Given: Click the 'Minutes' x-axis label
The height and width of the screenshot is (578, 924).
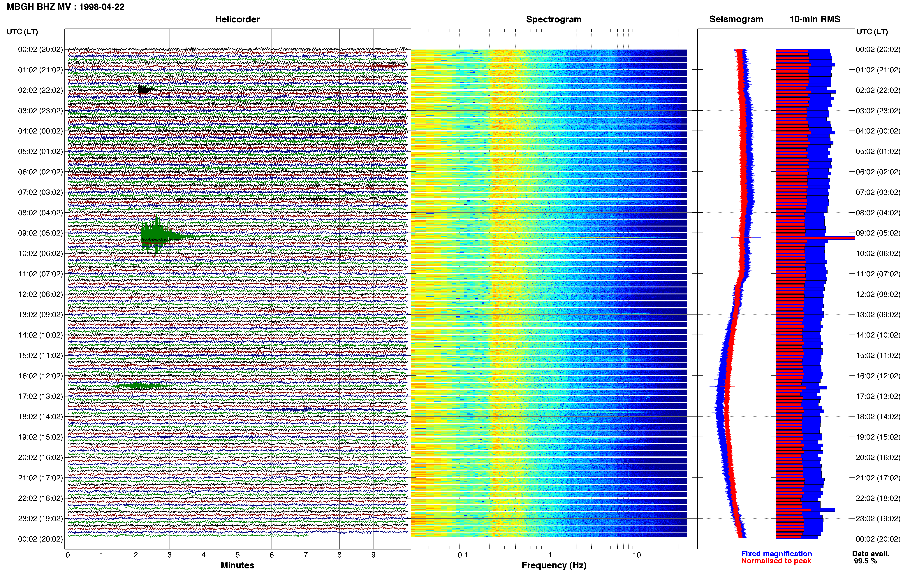Looking at the screenshot, I should (x=237, y=565).
